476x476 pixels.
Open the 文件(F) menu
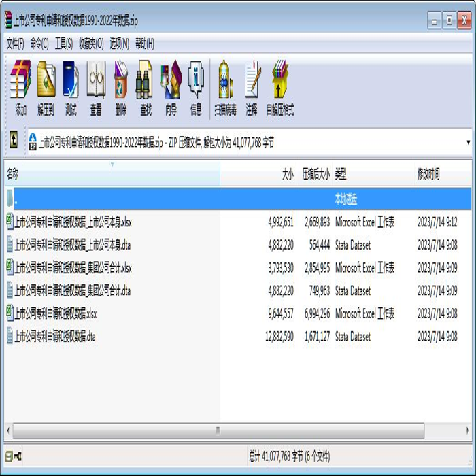pos(15,44)
